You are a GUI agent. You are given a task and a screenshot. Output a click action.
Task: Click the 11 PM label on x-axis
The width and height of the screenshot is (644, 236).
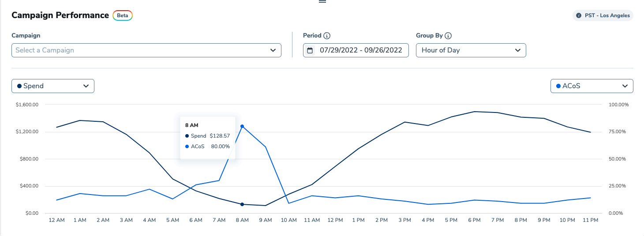pos(590,220)
